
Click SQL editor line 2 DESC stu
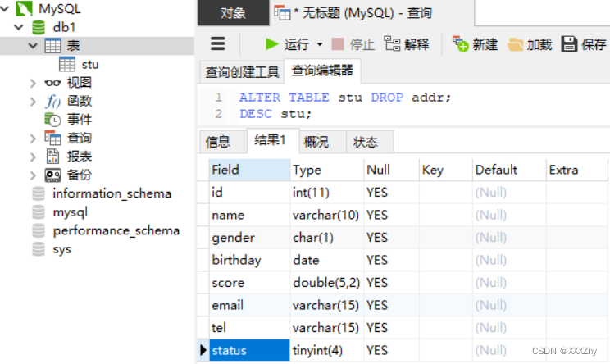click(275, 114)
